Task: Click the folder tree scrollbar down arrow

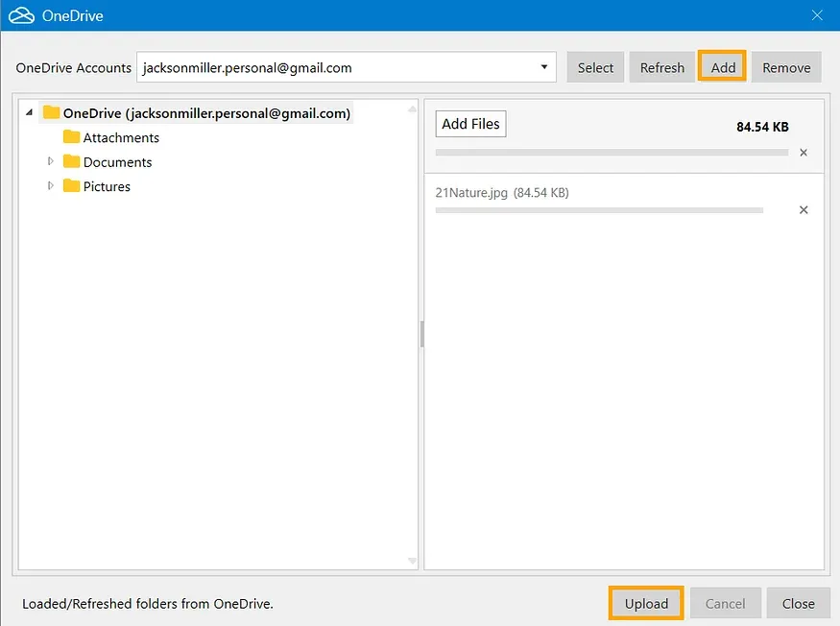Action: tap(412, 561)
